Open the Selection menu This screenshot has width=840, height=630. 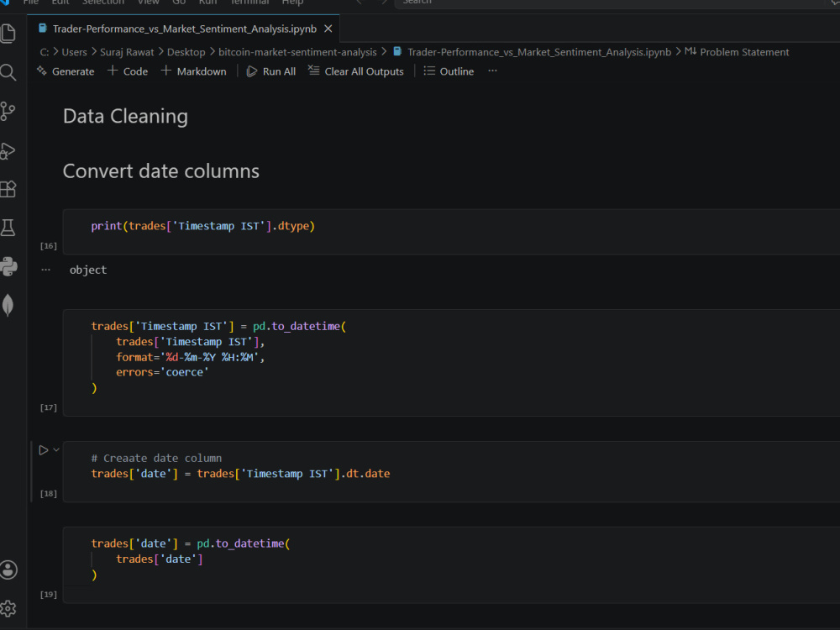pos(102,3)
